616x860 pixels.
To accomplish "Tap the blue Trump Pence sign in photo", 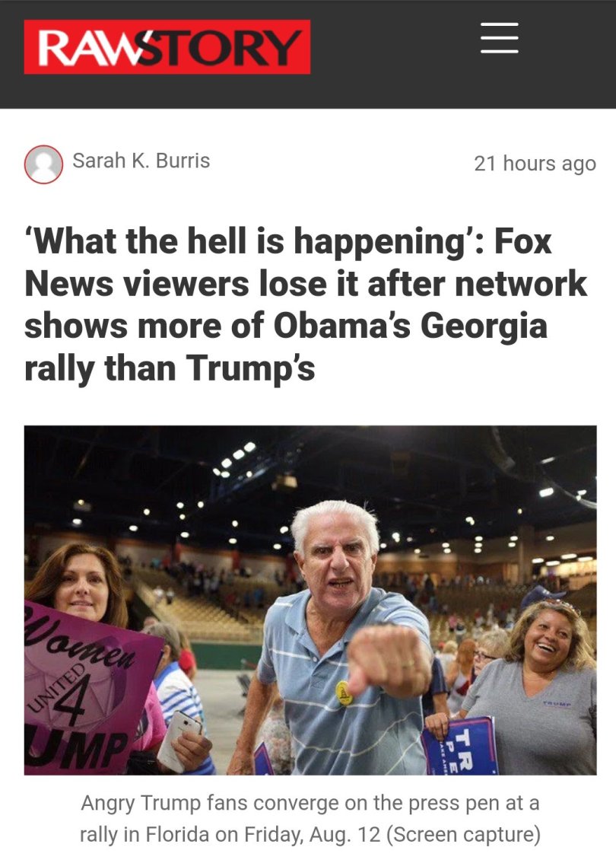I will [x=460, y=746].
